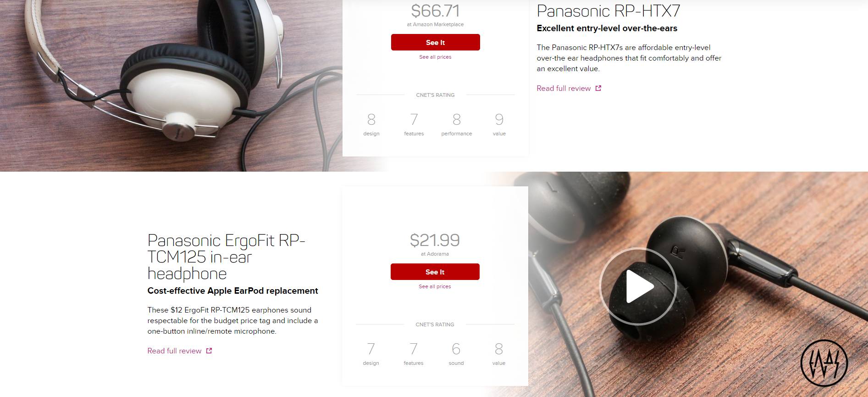Viewport: 868px width, 397px height.
Task: Click the Panasonic ErgoFit RP-TCM125 title
Action: tap(227, 257)
